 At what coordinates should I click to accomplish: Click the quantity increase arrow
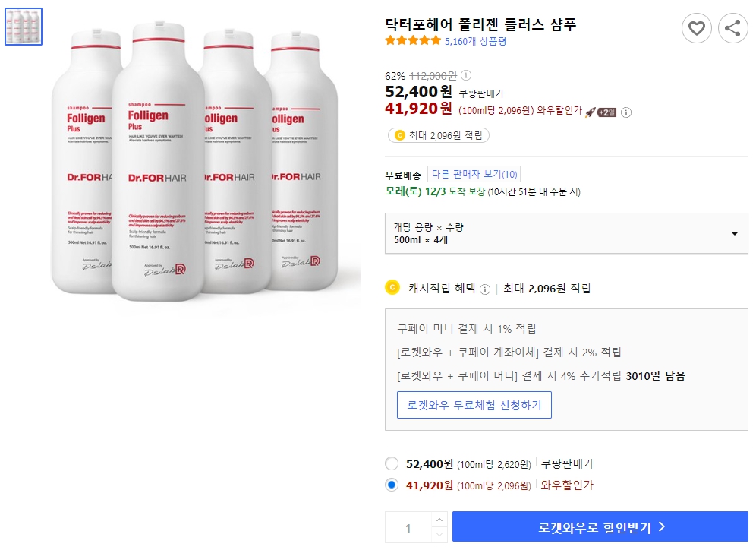pyautogui.click(x=438, y=520)
